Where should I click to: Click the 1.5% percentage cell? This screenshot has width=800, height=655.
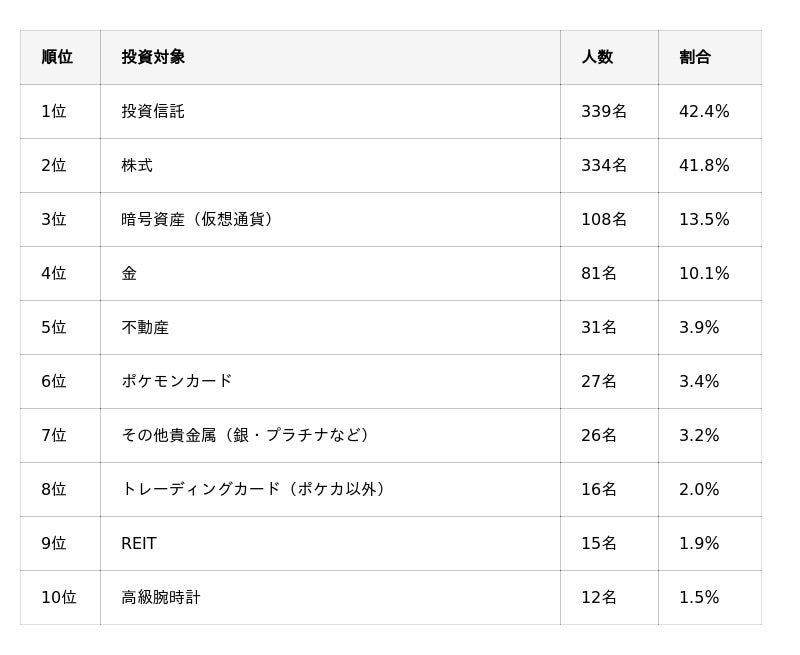[699, 597]
